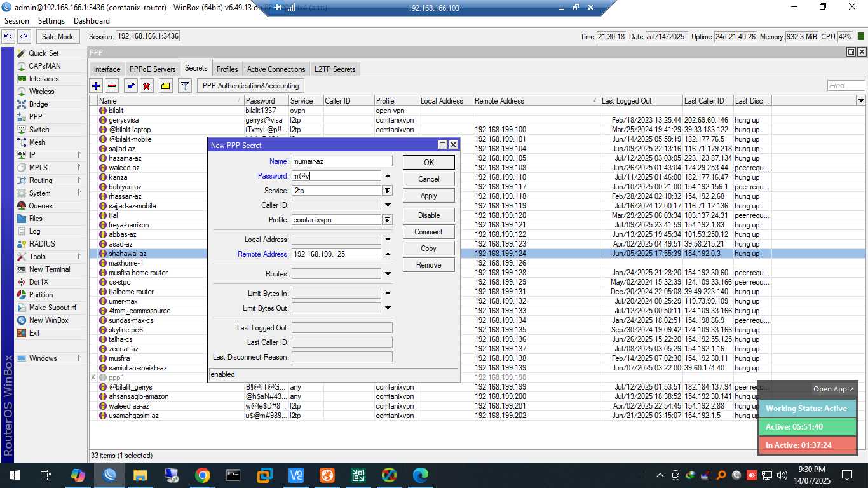This screenshot has height=488, width=868.
Task: Open Files in sidebar
Action: point(36,219)
